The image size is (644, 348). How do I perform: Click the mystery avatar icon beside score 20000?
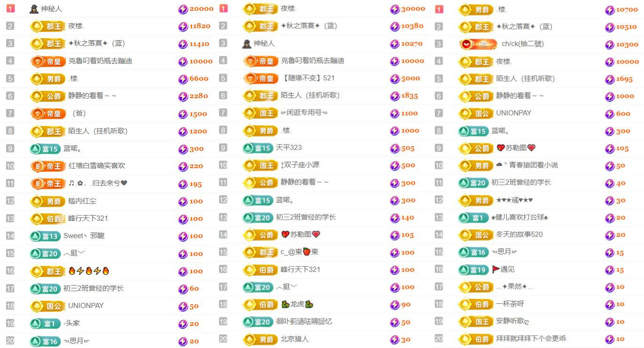click(34, 9)
